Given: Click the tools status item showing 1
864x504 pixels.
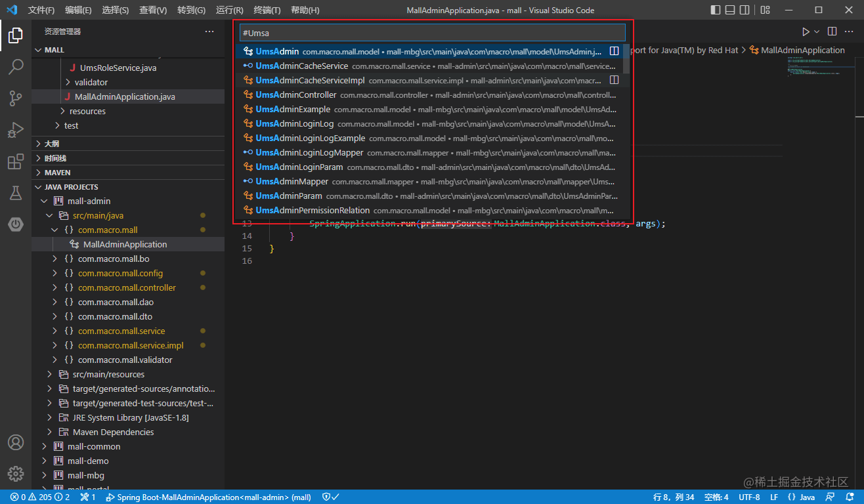Looking at the screenshot, I should tap(88, 497).
